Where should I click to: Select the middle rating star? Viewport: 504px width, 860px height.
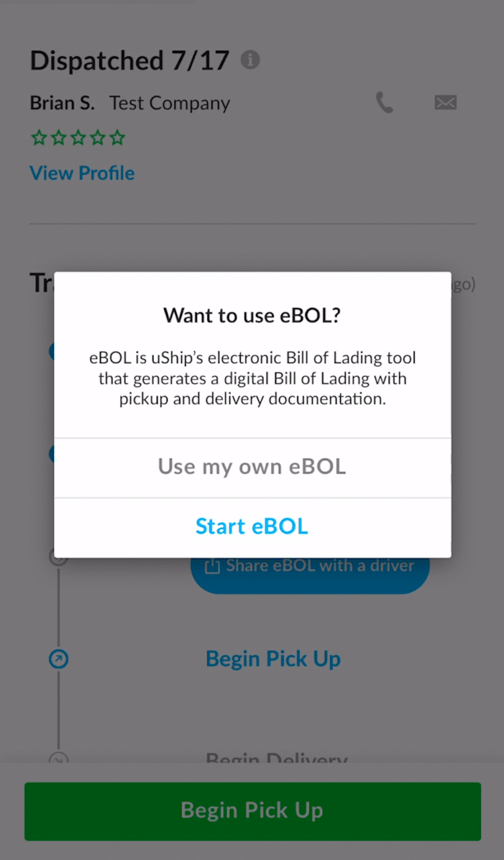pos(77,138)
